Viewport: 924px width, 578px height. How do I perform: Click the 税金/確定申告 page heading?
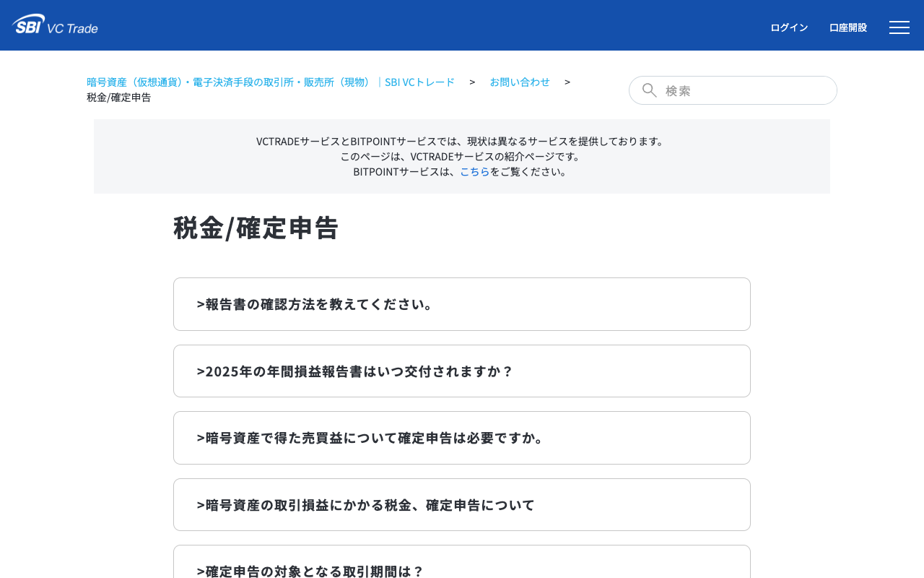click(256, 228)
